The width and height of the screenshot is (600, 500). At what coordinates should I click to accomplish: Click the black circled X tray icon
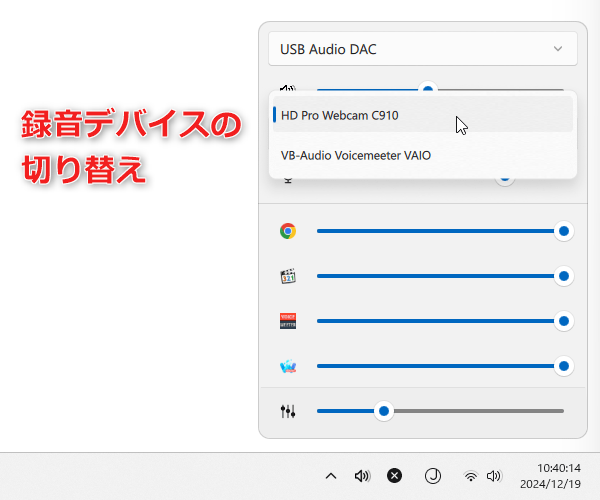click(394, 476)
